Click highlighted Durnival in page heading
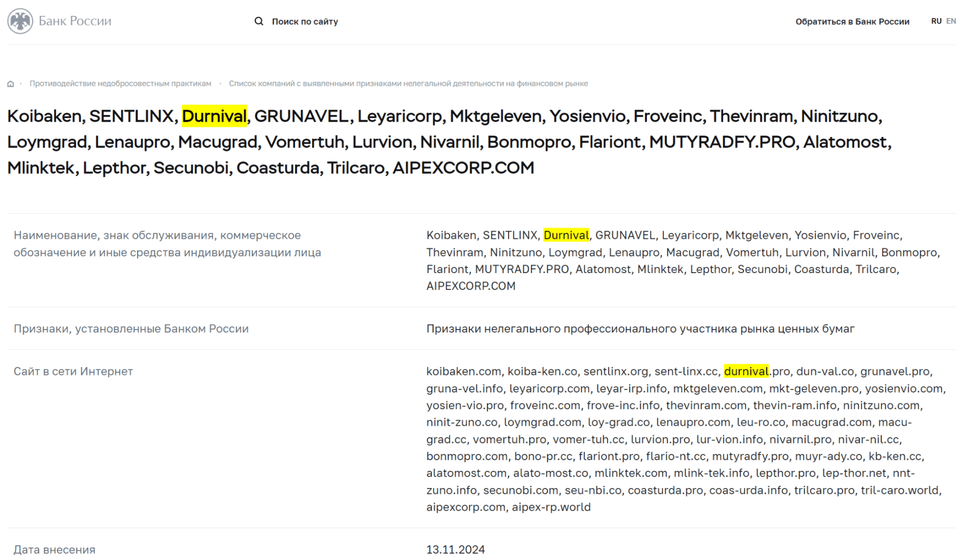 [x=214, y=116]
